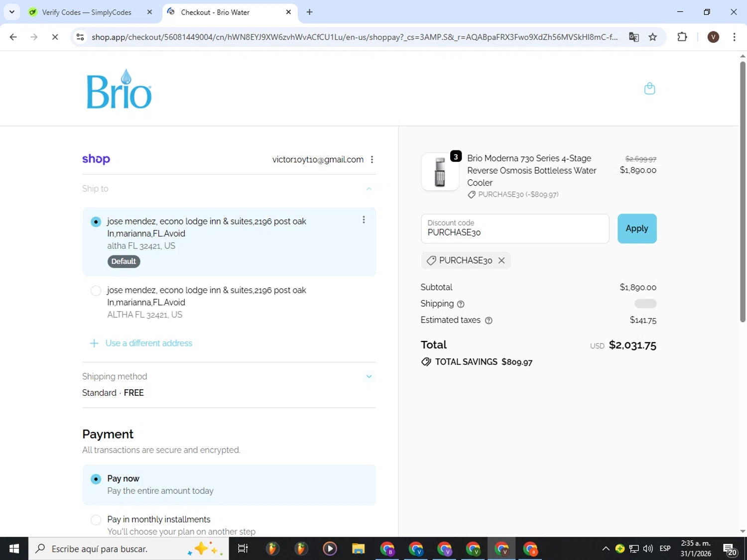Open the media player taskbar icon
The image size is (747, 560).
tap(330, 549)
